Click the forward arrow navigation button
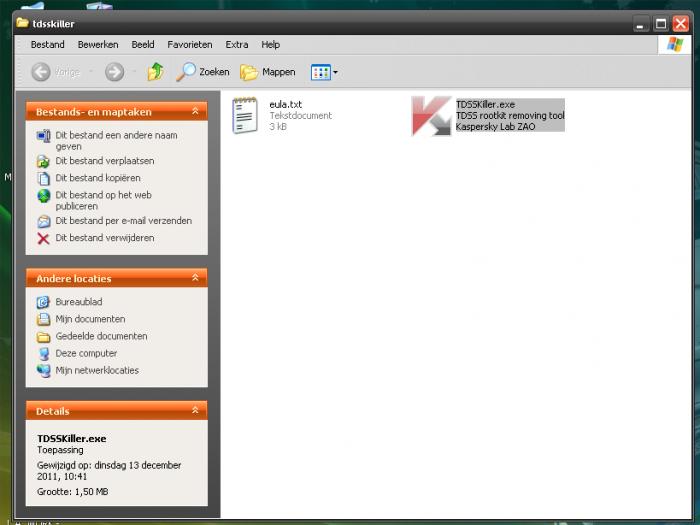 [x=114, y=72]
